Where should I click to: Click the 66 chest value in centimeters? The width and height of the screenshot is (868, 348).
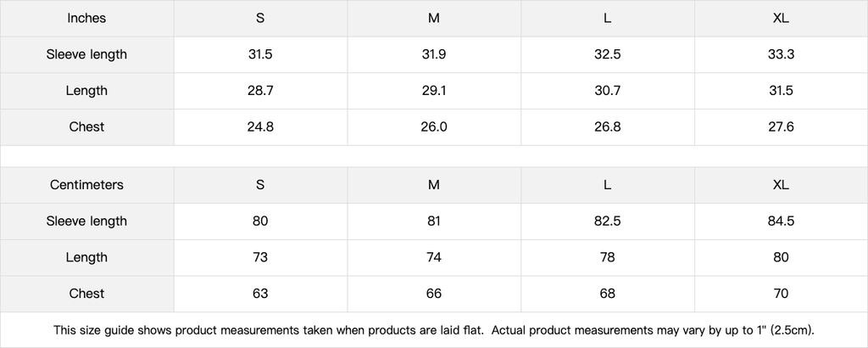(434, 294)
